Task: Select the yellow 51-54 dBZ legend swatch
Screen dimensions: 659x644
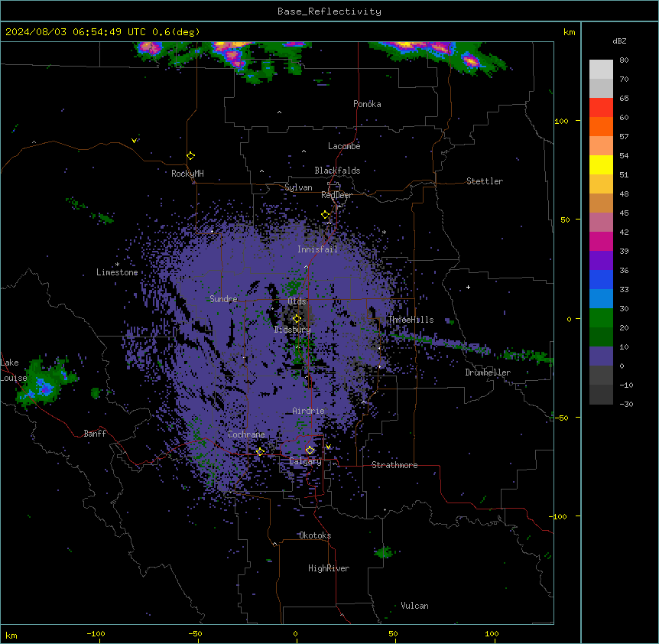Action: (601, 164)
